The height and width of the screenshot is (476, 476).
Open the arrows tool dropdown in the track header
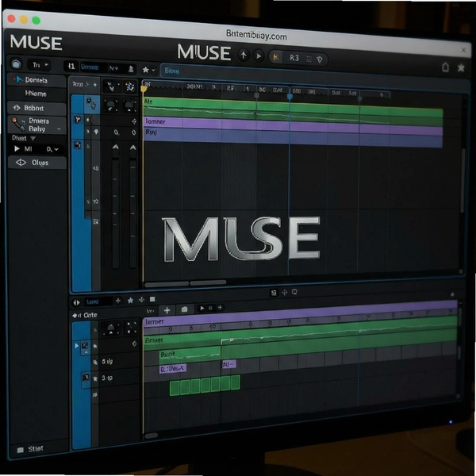pyautogui.click(x=111, y=86)
